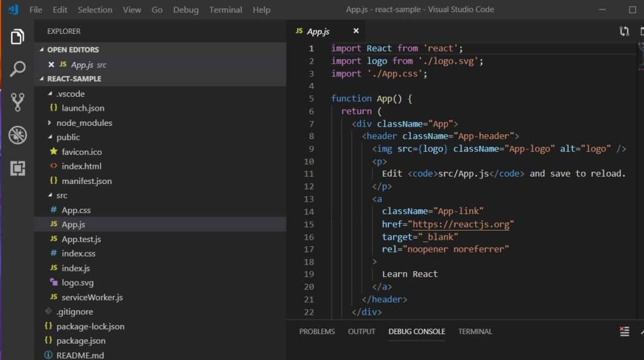This screenshot has height=360, width=644.
Task: Close the App.js editor tab
Action: point(356,30)
